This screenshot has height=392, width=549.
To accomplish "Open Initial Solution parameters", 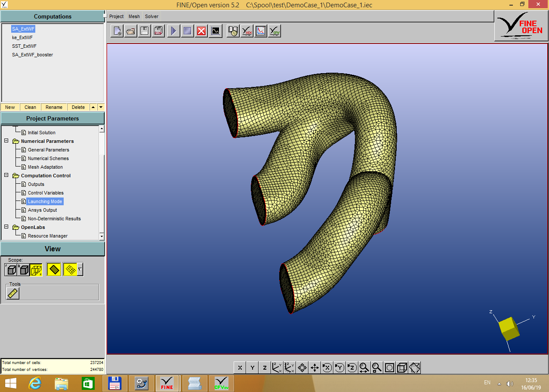I will pos(42,133).
